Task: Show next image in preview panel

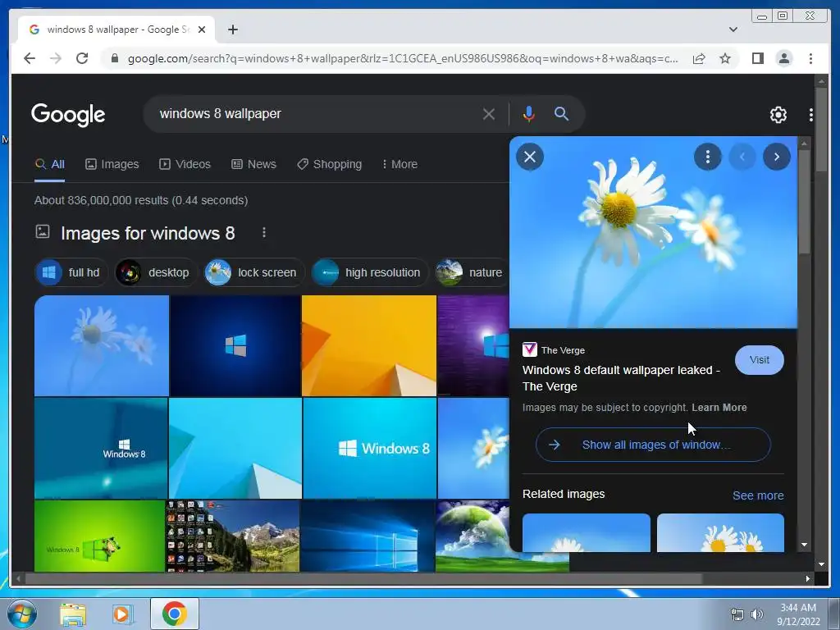Action: [777, 157]
